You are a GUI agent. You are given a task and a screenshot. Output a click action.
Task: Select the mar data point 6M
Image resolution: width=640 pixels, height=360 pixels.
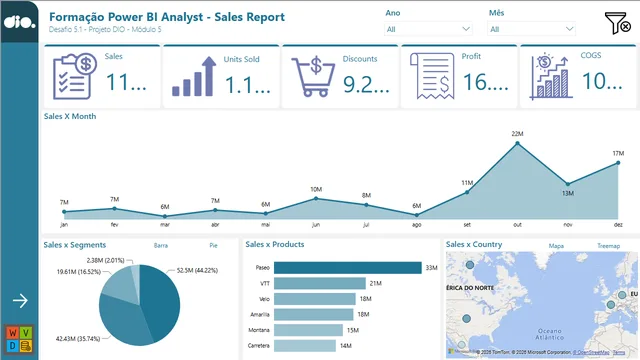[x=165, y=216]
